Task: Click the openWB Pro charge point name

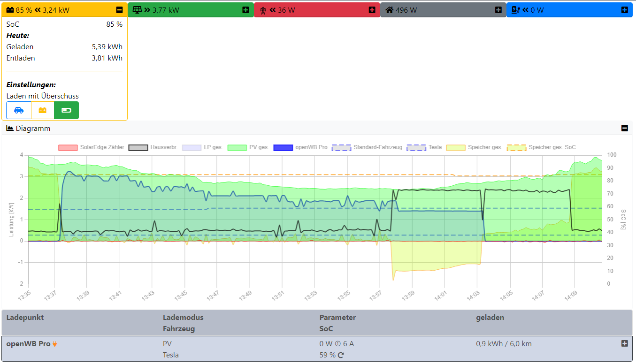Action: pos(28,344)
